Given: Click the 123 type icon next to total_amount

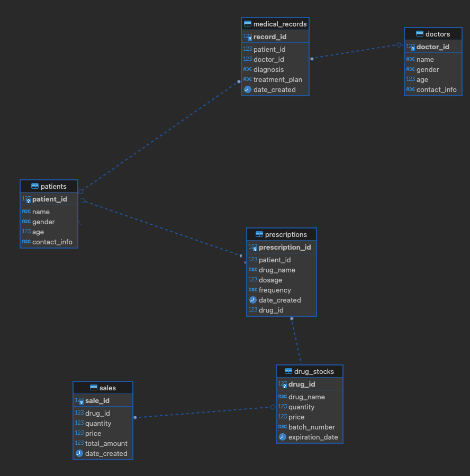Looking at the screenshot, I should [x=79, y=443].
